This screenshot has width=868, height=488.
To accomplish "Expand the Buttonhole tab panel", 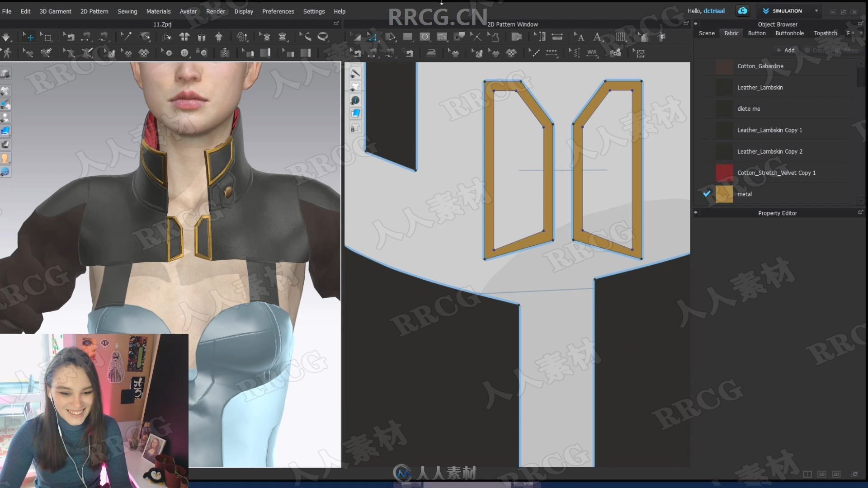I will pos(789,33).
